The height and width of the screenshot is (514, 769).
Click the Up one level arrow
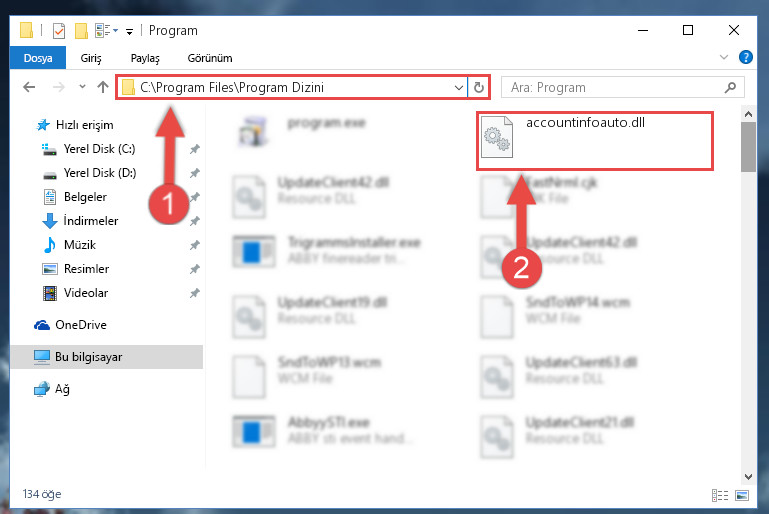pyautogui.click(x=103, y=87)
